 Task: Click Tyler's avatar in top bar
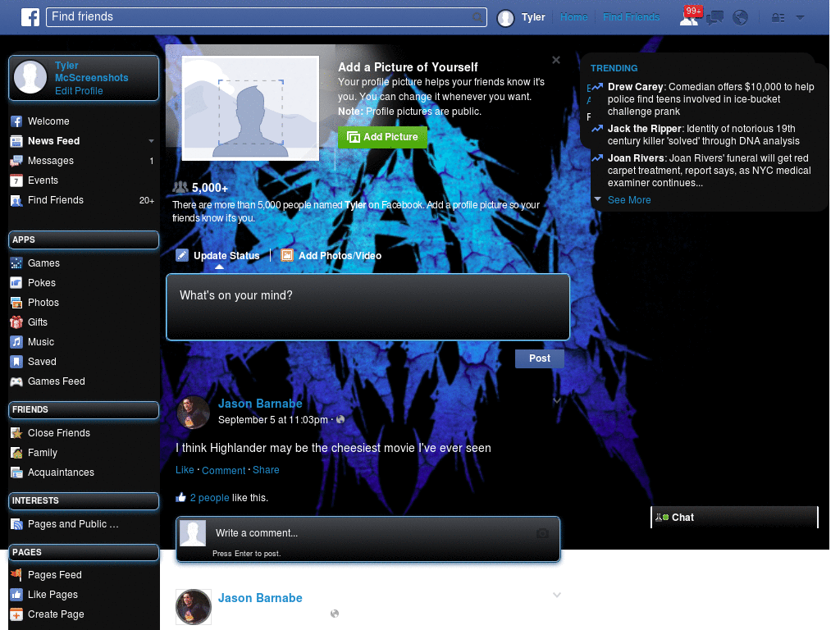(505, 18)
